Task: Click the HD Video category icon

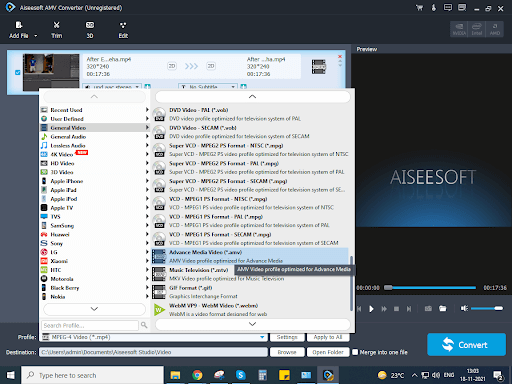Action: pyautogui.click(x=44, y=163)
